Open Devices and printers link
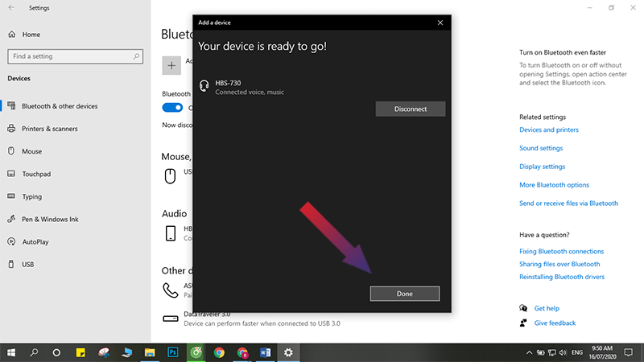644x362 pixels. 549,130
